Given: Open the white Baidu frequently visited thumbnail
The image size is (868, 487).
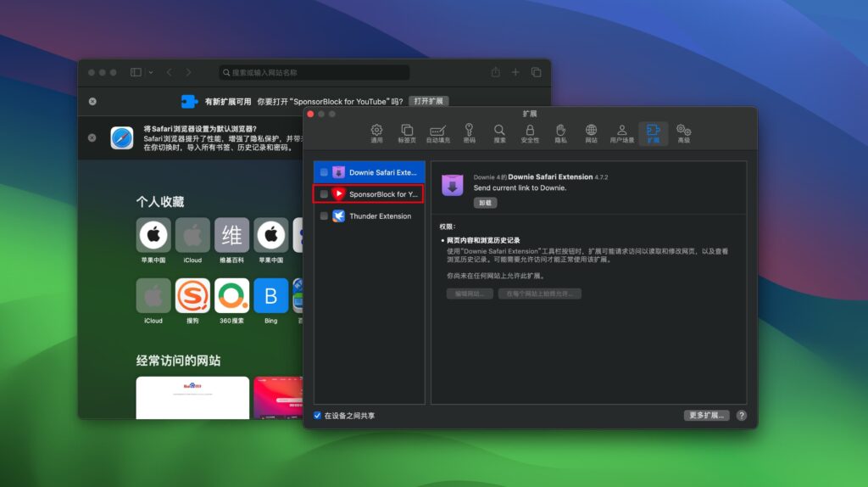Looking at the screenshot, I should pos(192,398).
